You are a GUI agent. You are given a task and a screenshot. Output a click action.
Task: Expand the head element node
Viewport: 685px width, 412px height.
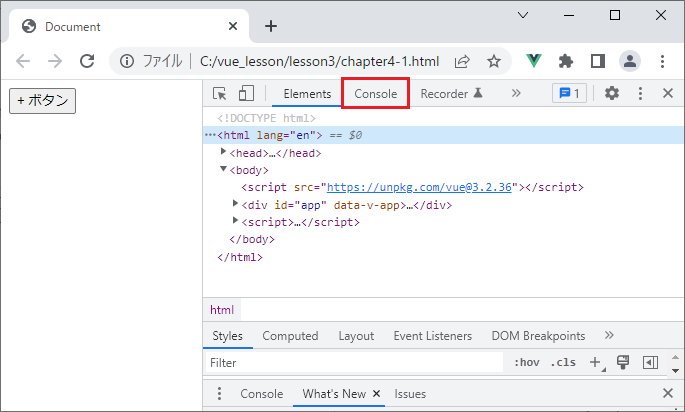click(x=223, y=152)
